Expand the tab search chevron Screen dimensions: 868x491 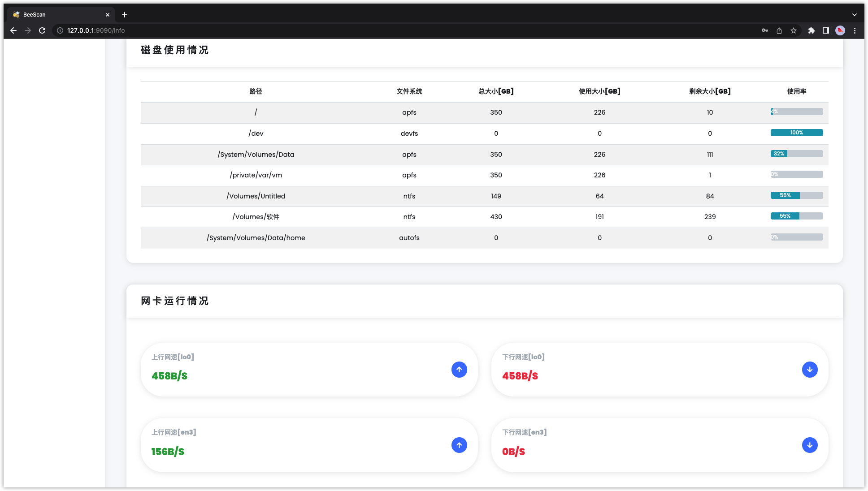pyautogui.click(x=855, y=15)
